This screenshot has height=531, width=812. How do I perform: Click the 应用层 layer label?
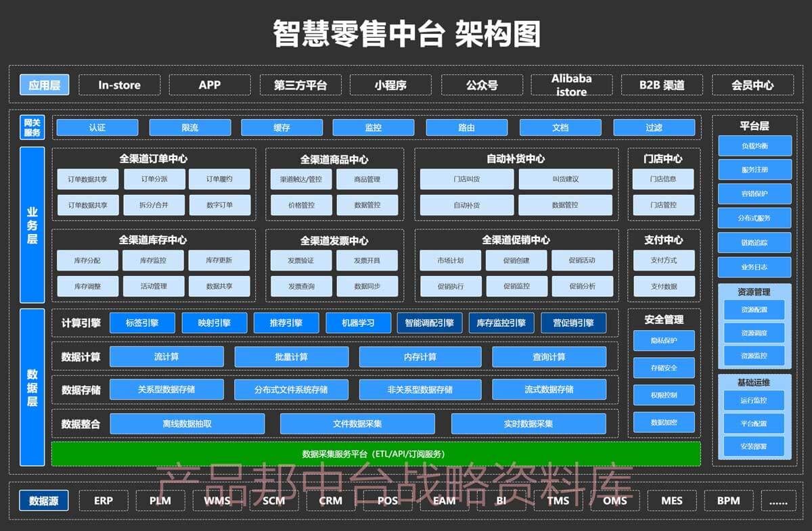45,85
